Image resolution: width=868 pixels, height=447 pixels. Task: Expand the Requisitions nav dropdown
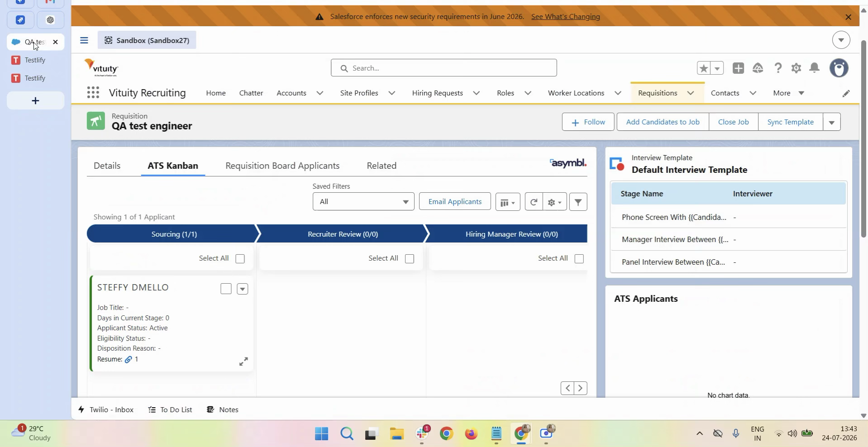point(691,93)
